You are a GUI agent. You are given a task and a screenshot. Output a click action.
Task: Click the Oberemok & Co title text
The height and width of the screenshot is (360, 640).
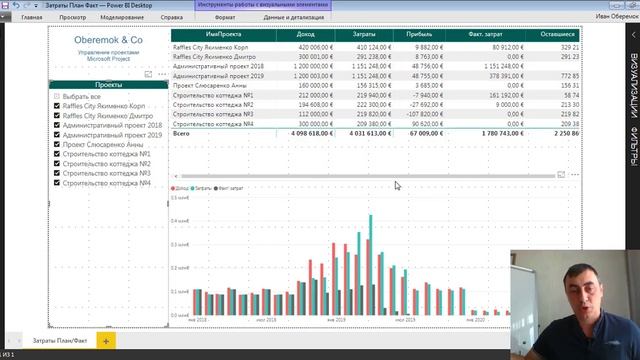point(109,40)
